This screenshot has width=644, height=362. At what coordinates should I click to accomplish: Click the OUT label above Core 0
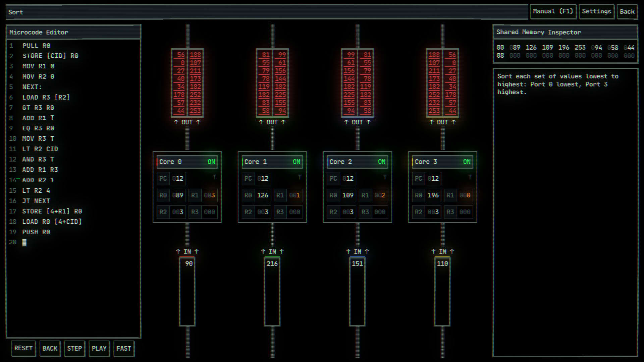[187, 122]
